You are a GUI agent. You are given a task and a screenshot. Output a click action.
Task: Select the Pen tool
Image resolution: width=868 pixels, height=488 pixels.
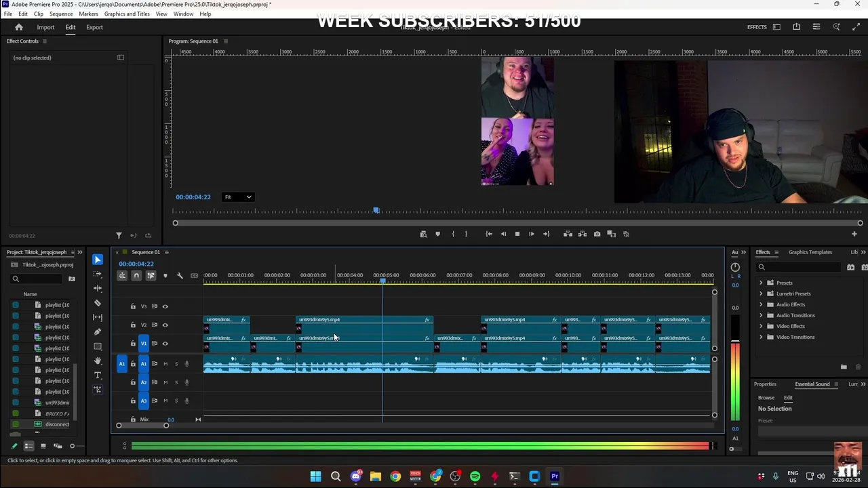click(x=98, y=332)
